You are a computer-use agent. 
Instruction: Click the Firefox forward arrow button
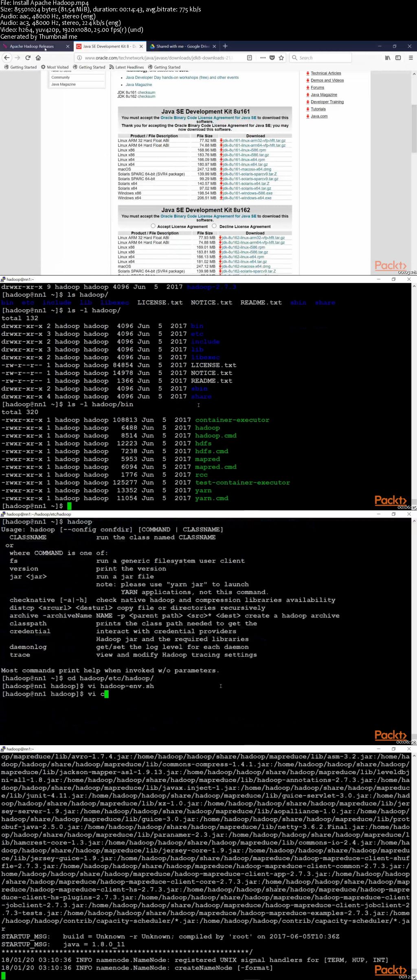pos(18,58)
